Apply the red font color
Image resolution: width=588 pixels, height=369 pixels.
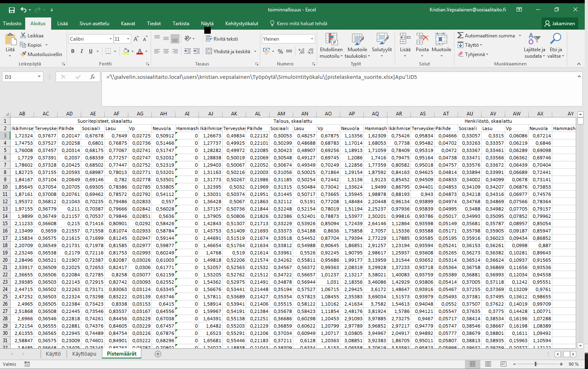tap(140, 51)
